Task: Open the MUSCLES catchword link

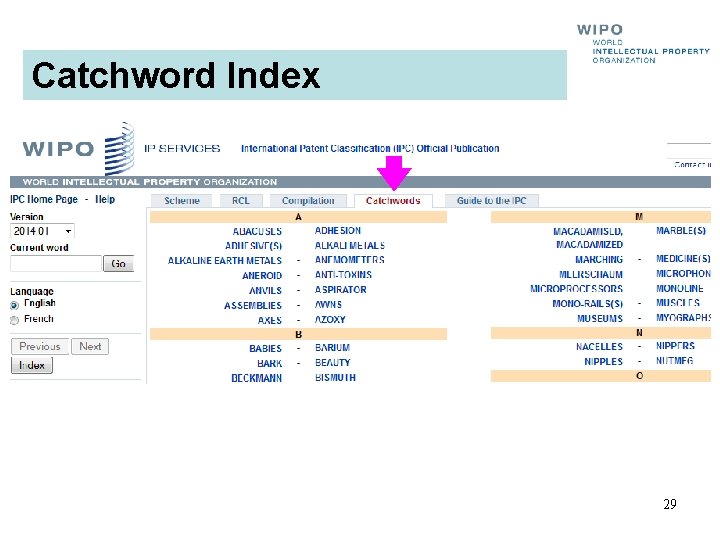Action: 678,303
